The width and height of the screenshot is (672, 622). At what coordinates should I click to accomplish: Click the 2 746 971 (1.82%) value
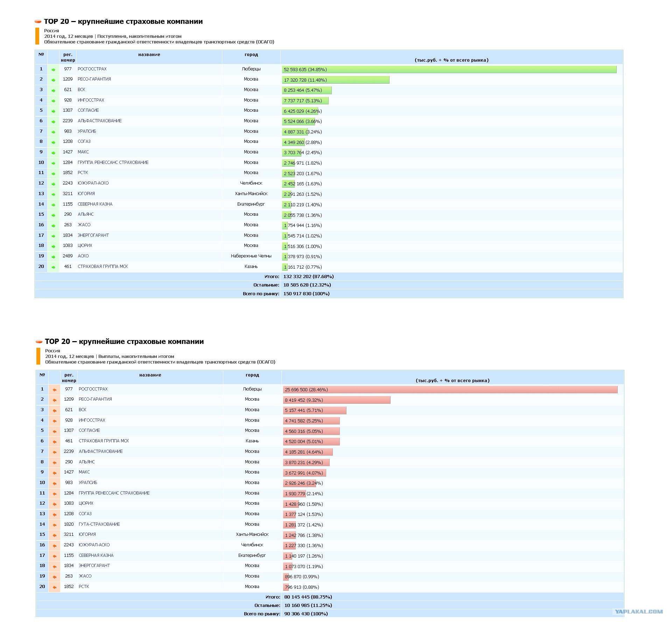click(x=303, y=163)
